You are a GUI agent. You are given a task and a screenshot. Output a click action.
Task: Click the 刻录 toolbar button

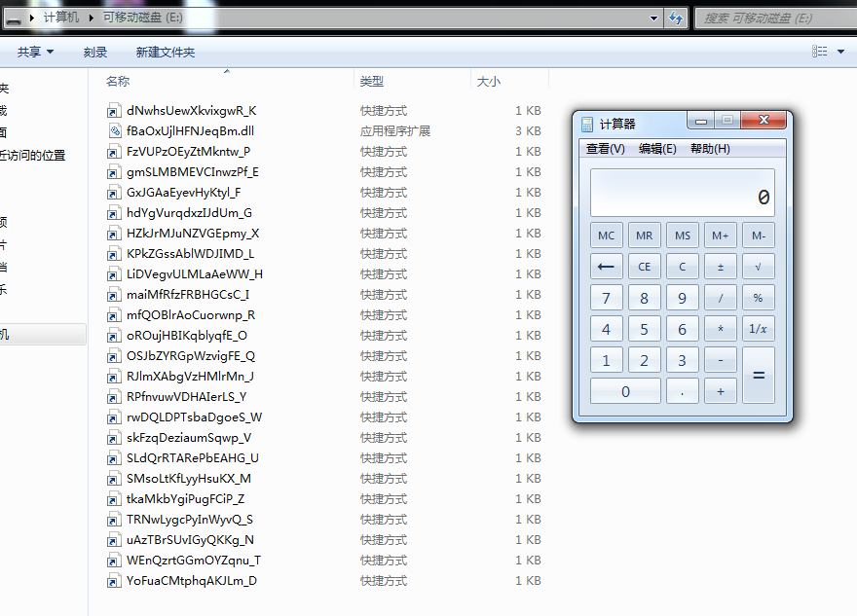coord(95,52)
